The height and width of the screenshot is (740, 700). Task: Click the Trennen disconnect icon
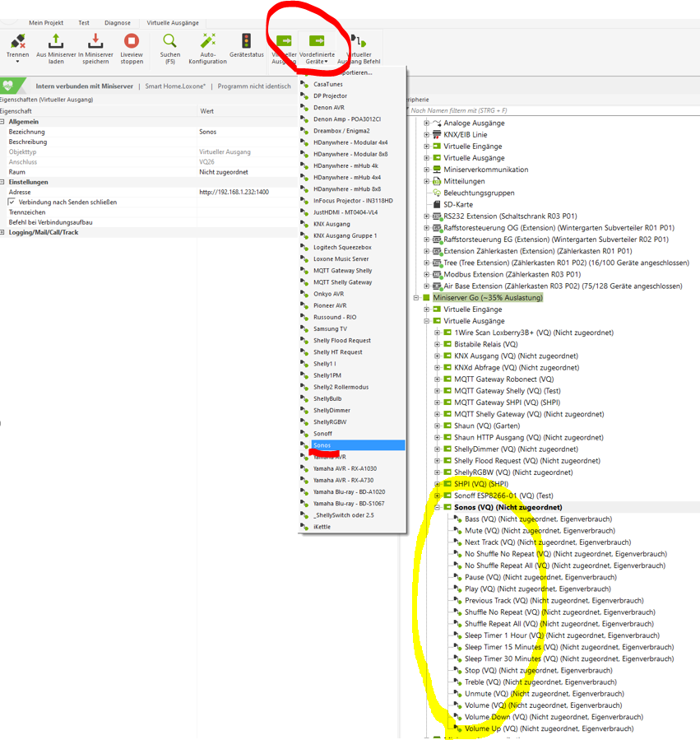click(x=18, y=41)
